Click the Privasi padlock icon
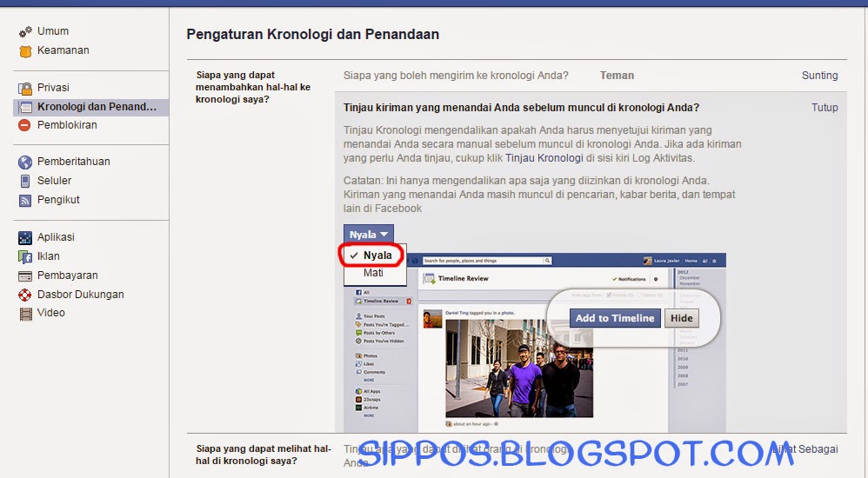Screen dimensions: 868x478 pos(25,88)
